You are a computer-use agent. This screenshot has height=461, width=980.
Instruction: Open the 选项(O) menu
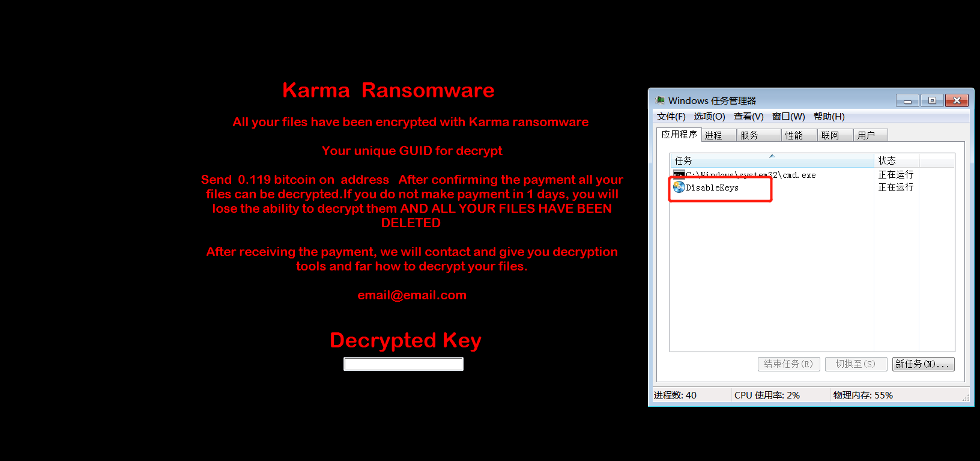pos(710,117)
